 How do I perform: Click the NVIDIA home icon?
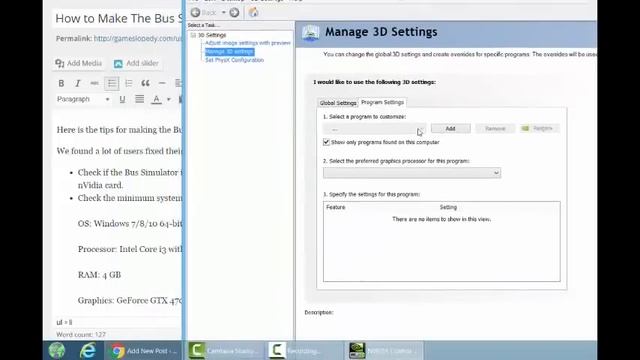pos(253,12)
